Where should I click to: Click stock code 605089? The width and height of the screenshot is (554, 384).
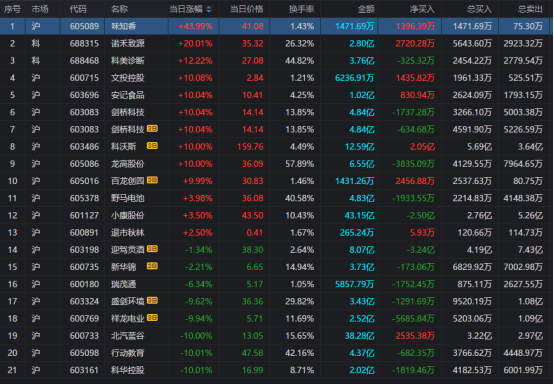[84, 26]
